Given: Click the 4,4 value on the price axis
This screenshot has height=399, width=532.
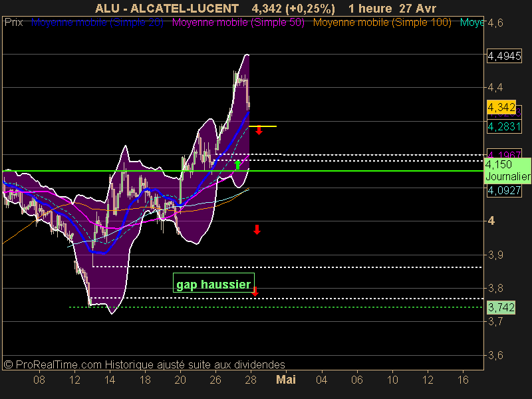Looking at the screenshot, I should coord(495,88).
